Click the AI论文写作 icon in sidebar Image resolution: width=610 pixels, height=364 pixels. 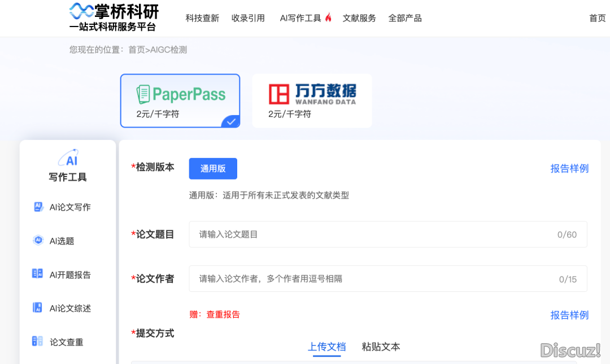click(38, 207)
